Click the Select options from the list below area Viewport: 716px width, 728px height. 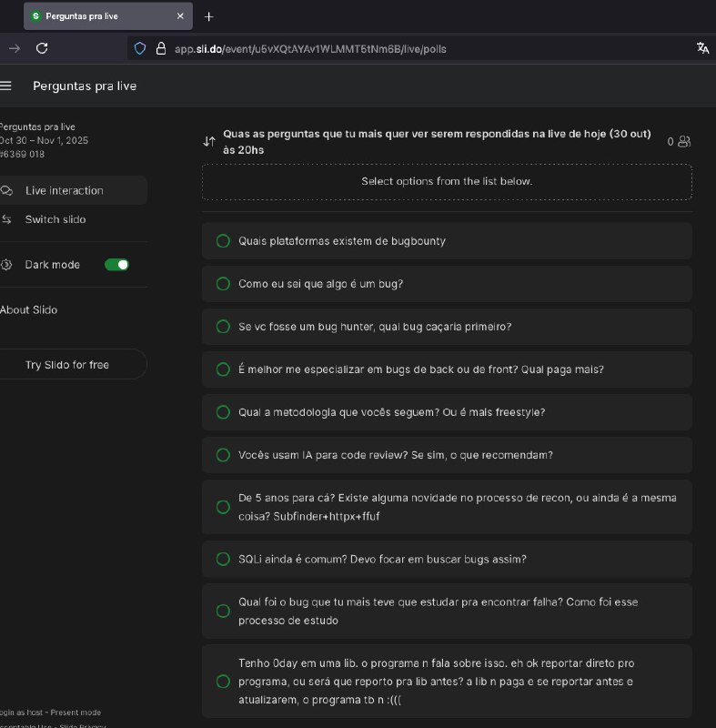tap(447, 181)
